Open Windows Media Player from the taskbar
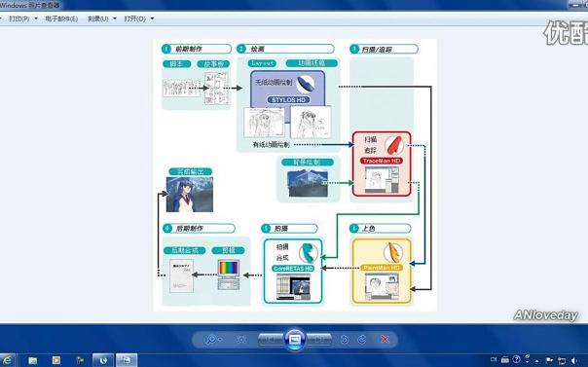This screenshot has width=588, height=367. coord(56,360)
